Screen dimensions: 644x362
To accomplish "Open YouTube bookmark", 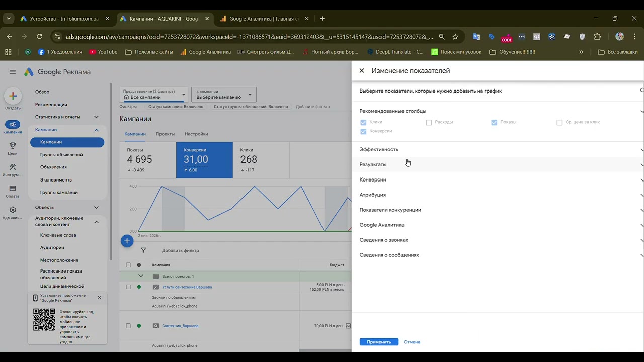I will [x=103, y=52].
